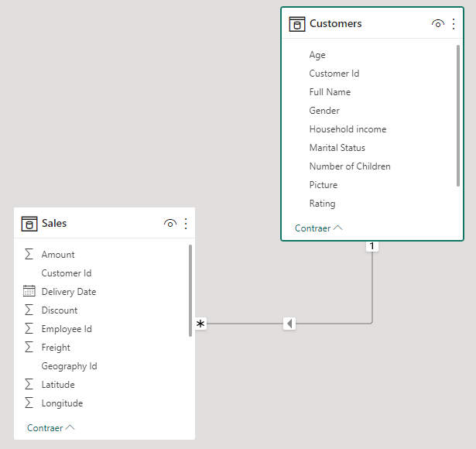The height and width of the screenshot is (449, 476).
Task: Select the Geography Id field in Sales
Action: point(69,366)
